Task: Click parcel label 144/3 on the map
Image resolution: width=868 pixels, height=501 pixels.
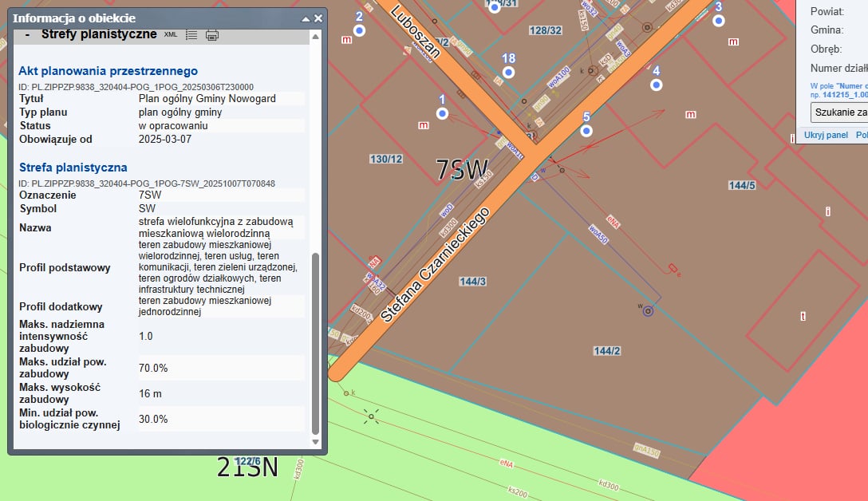Action: point(472,281)
